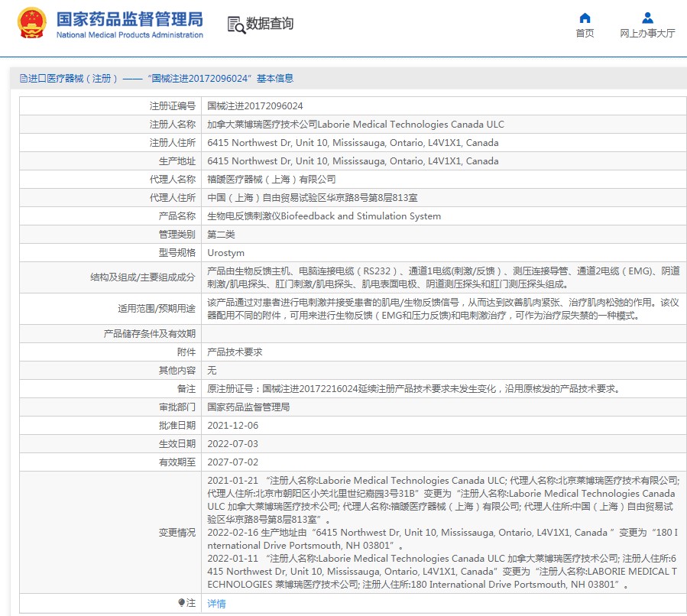The height and width of the screenshot is (616, 687).
Task: Select the 备注 text with 原注册证号
Action: [414, 389]
